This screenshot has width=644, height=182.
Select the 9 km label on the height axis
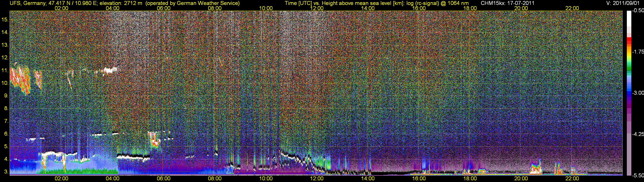tap(6, 96)
